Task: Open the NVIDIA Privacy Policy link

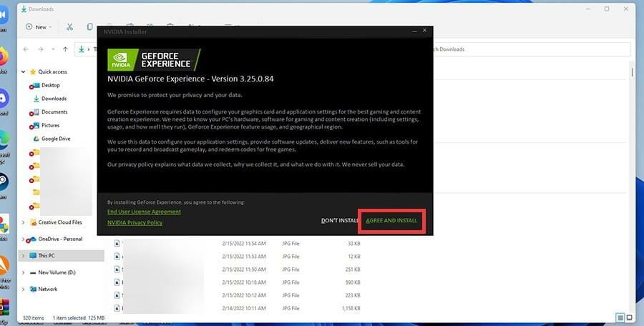Action: [x=135, y=222]
